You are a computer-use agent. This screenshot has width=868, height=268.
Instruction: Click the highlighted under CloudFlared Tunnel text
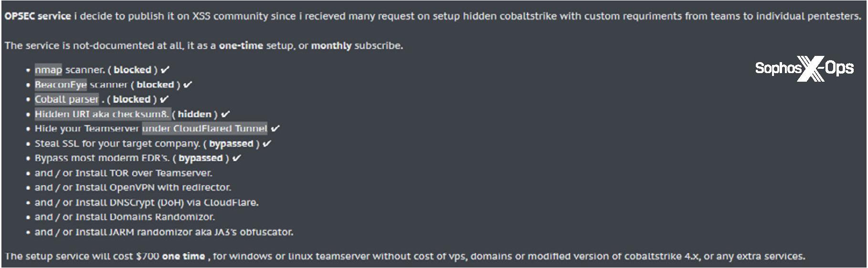205,129
